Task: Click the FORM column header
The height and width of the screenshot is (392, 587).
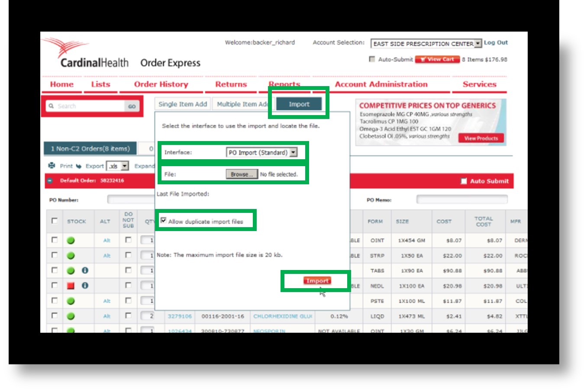Action: pos(375,221)
